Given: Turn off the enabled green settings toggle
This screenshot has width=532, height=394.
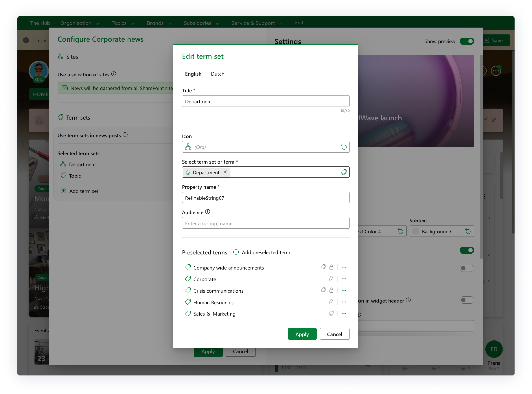Looking at the screenshot, I should pos(466,250).
